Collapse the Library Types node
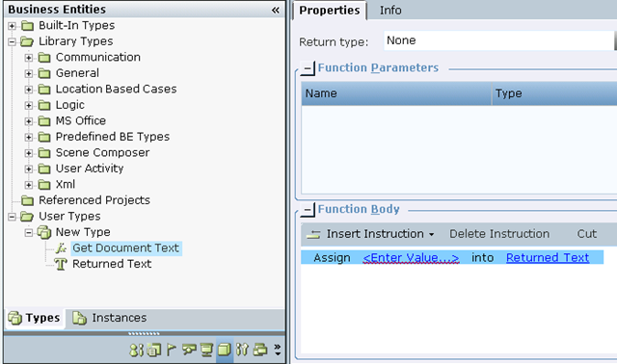 [13, 41]
